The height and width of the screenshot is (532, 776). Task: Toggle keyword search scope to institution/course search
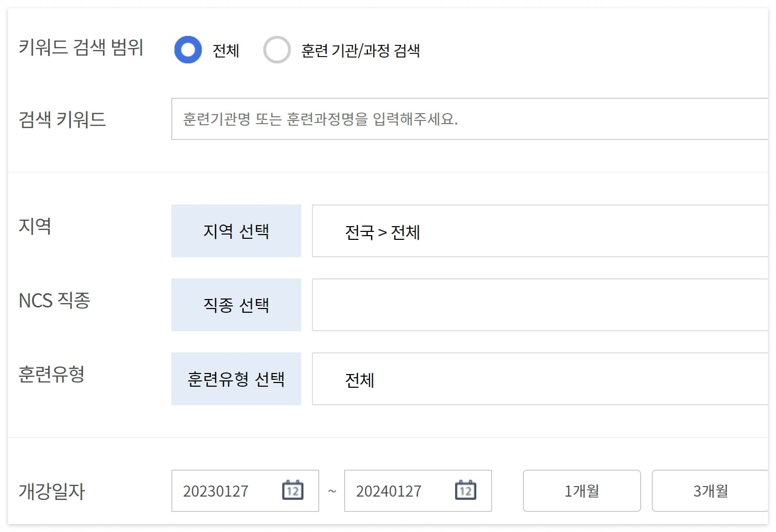tap(277, 50)
